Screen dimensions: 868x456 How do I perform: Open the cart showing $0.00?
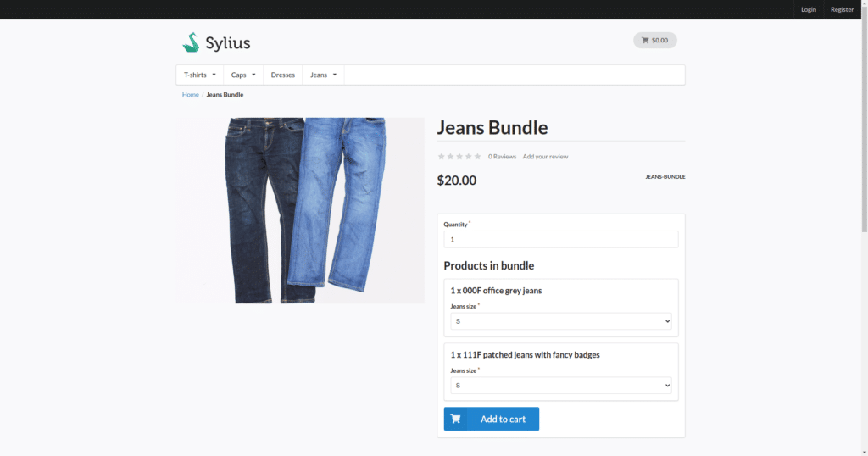655,40
